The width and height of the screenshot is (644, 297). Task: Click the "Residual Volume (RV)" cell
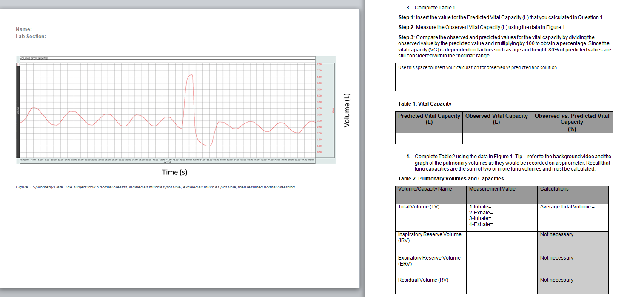430,286
